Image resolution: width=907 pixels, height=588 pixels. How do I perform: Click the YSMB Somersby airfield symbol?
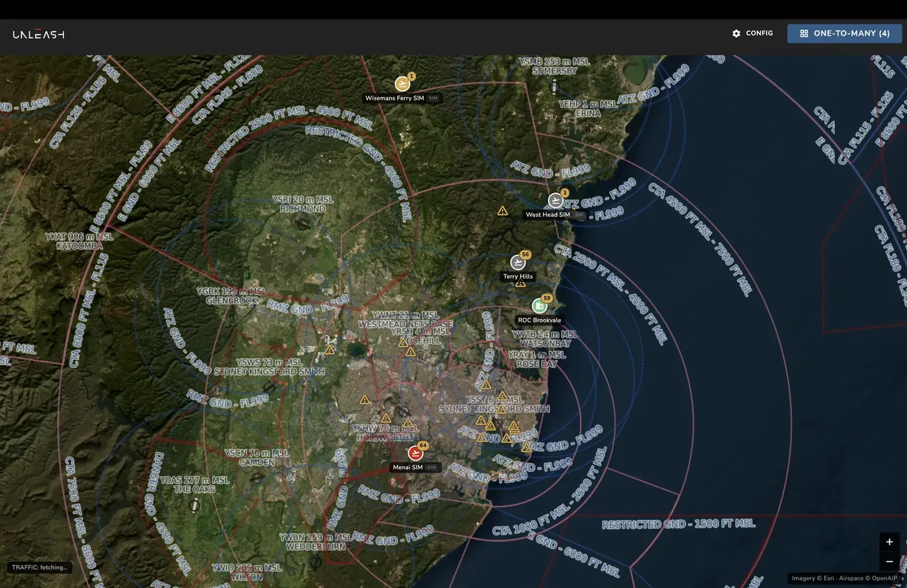click(554, 86)
